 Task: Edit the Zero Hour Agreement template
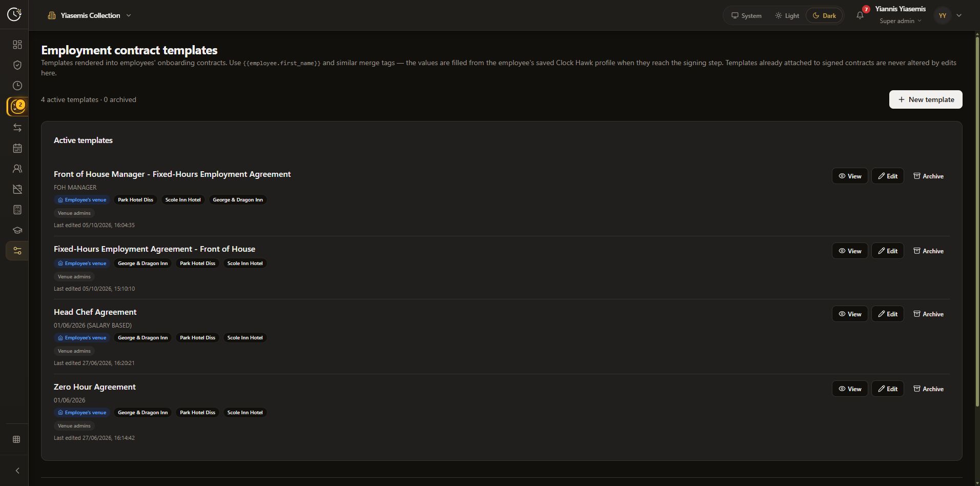click(x=888, y=389)
